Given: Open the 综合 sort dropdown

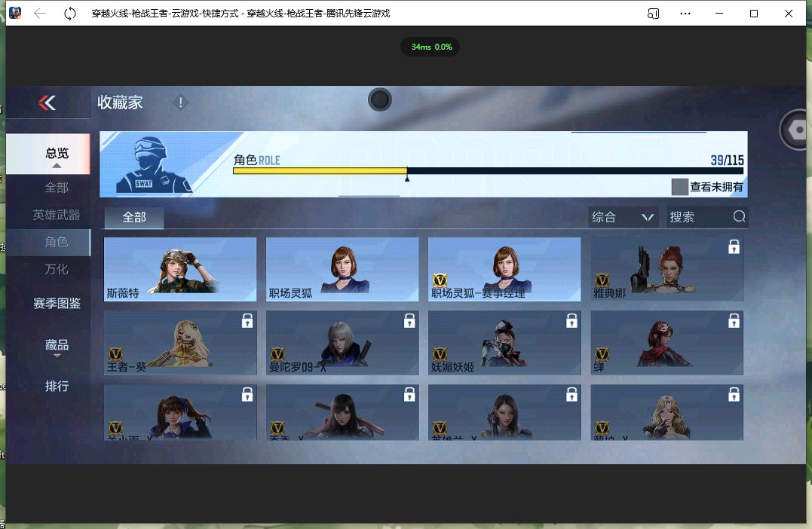Looking at the screenshot, I should pos(624,217).
